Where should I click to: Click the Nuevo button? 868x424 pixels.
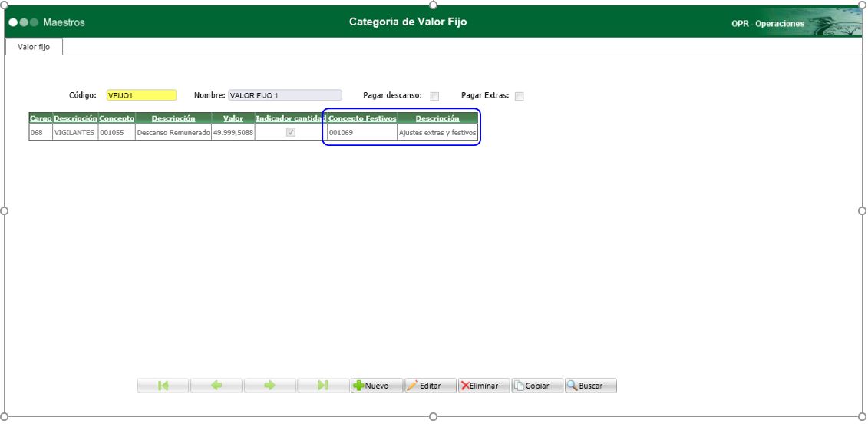[376, 386]
